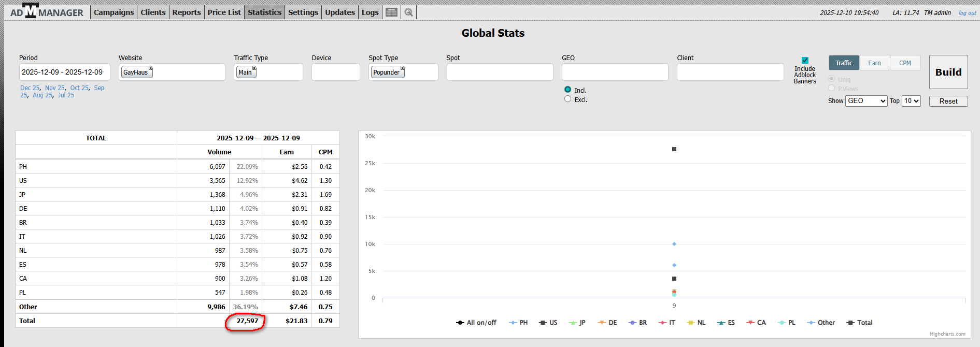This screenshot has height=347, width=980.
Task: Open the Device selection field
Action: pyautogui.click(x=336, y=72)
